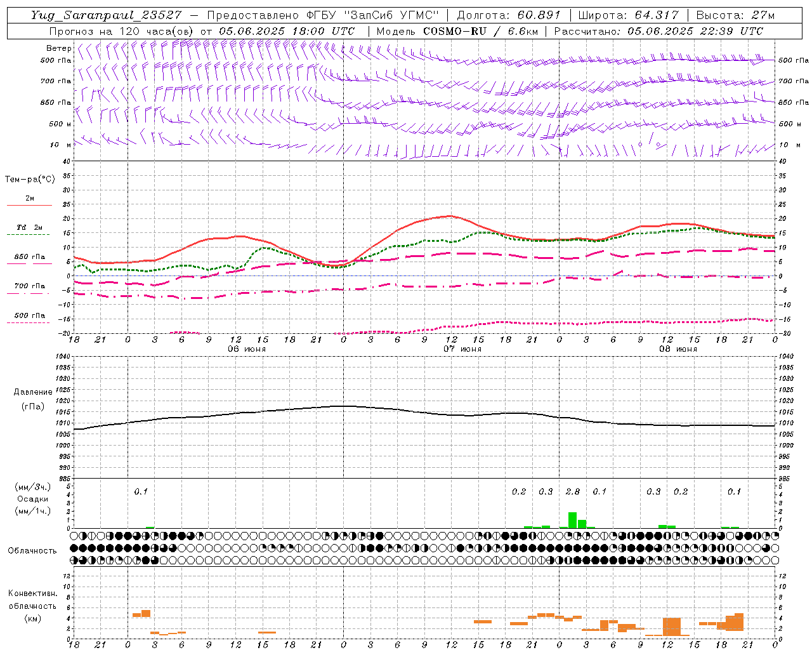Click the Тем-ра(°C) panel label

tap(30, 180)
